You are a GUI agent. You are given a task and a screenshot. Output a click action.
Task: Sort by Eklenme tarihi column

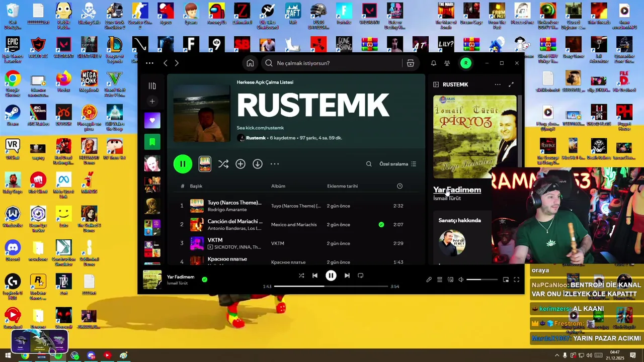(x=342, y=186)
